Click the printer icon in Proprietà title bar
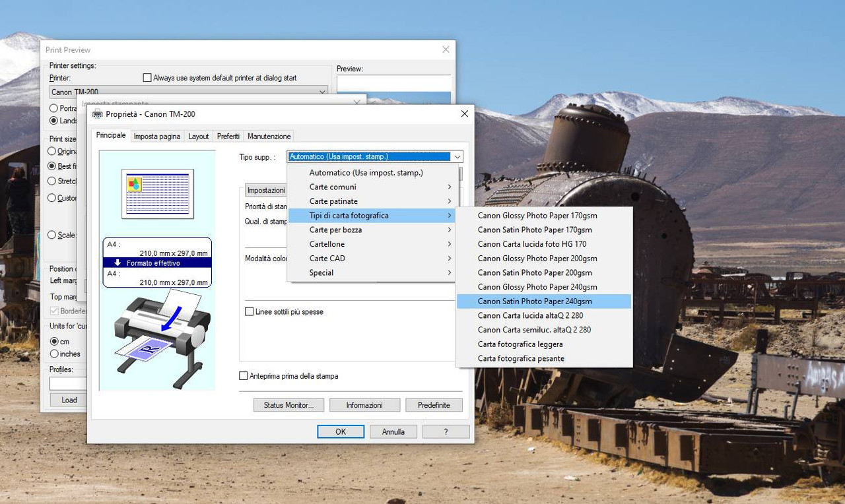Screen dimensions: 845x504 pyautogui.click(x=98, y=114)
